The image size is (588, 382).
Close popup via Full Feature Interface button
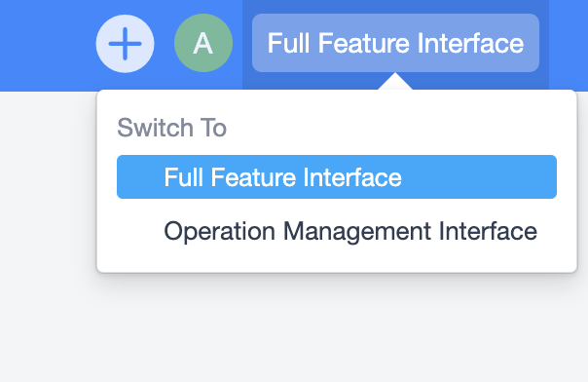[395, 43]
